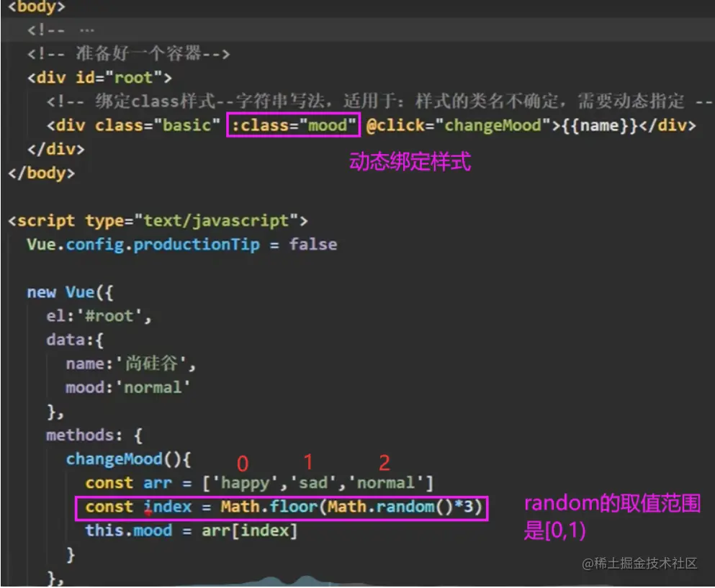Click the id="root" attribute value

click(x=133, y=78)
